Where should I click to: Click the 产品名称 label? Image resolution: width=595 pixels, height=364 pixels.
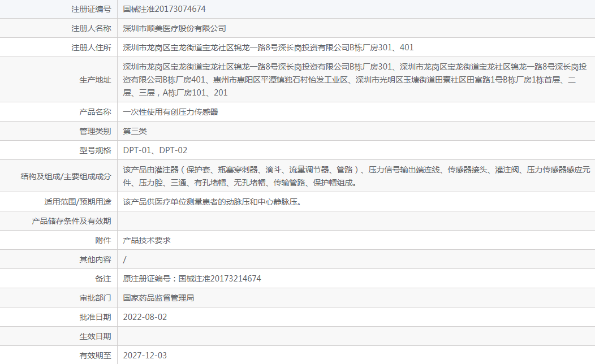95,112
